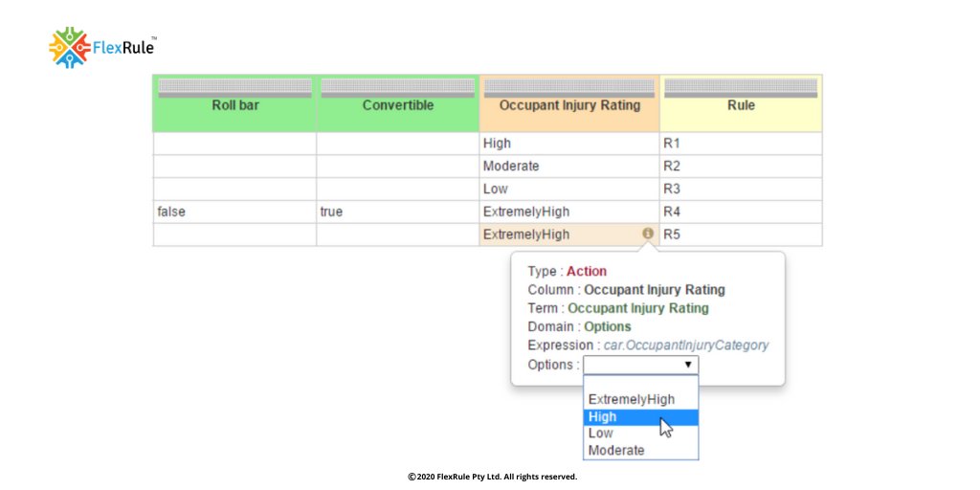Click the Term value Occupant Injury Rating
The width and height of the screenshot is (980, 490).
[638, 308]
